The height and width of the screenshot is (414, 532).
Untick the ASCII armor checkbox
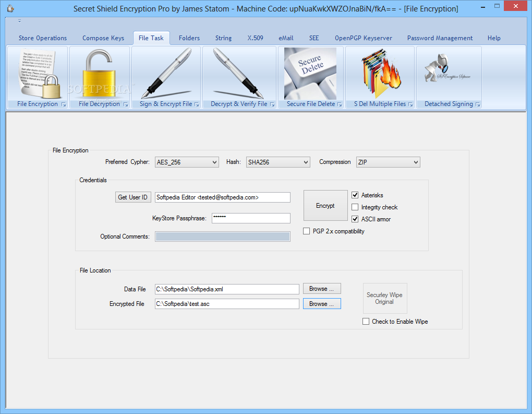coord(355,219)
